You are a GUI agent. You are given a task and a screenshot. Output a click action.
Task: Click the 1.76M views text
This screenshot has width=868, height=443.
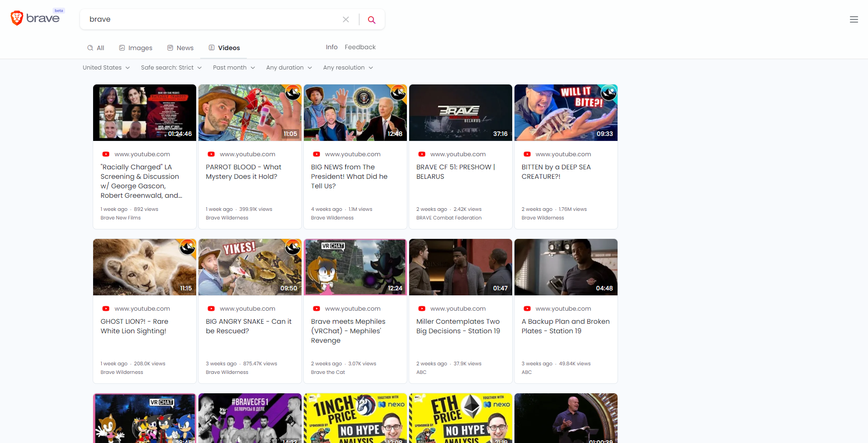point(573,209)
